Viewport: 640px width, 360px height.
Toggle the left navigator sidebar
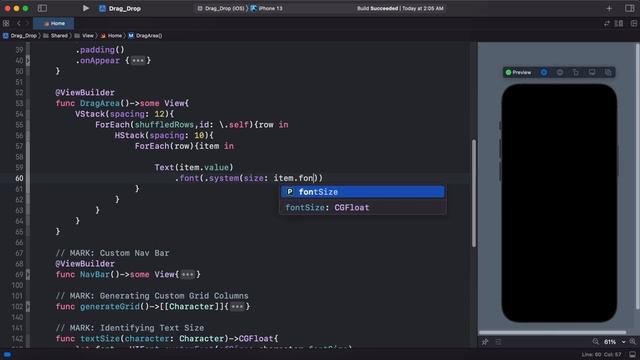click(x=42, y=8)
